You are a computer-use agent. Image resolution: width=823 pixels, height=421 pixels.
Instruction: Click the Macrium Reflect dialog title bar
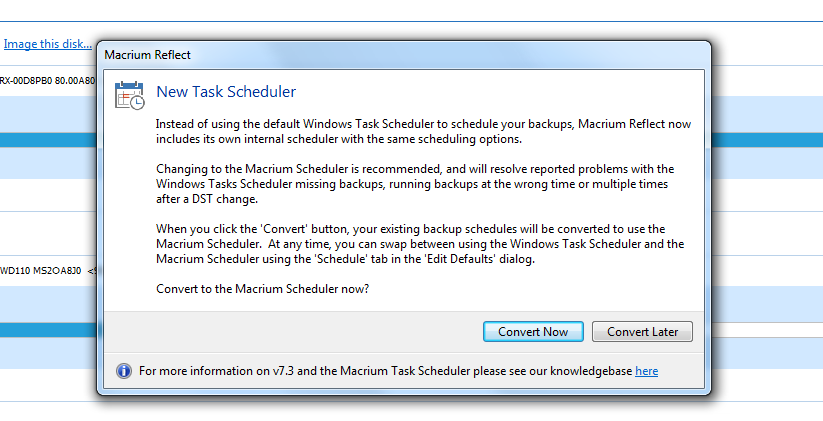point(400,55)
